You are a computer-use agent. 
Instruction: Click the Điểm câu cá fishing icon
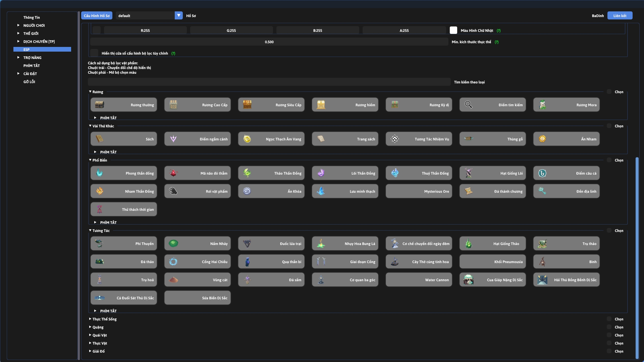542,173
